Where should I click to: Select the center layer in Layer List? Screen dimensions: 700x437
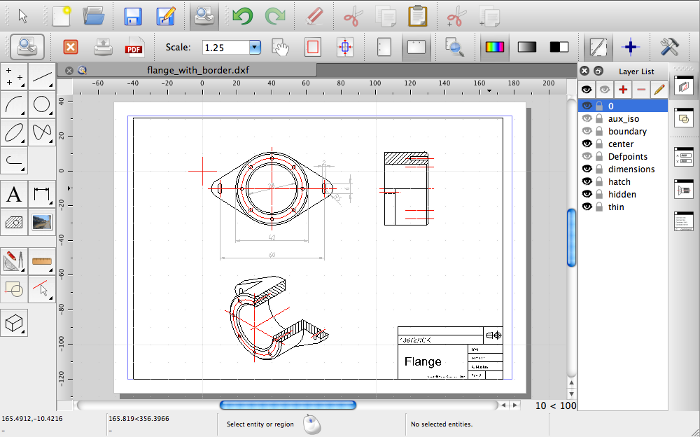coord(621,144)
